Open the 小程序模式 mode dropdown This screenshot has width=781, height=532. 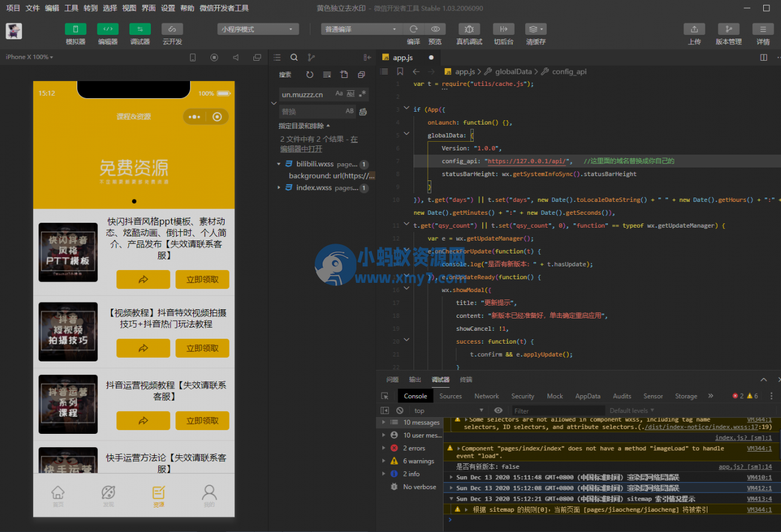tap(258, 29)
